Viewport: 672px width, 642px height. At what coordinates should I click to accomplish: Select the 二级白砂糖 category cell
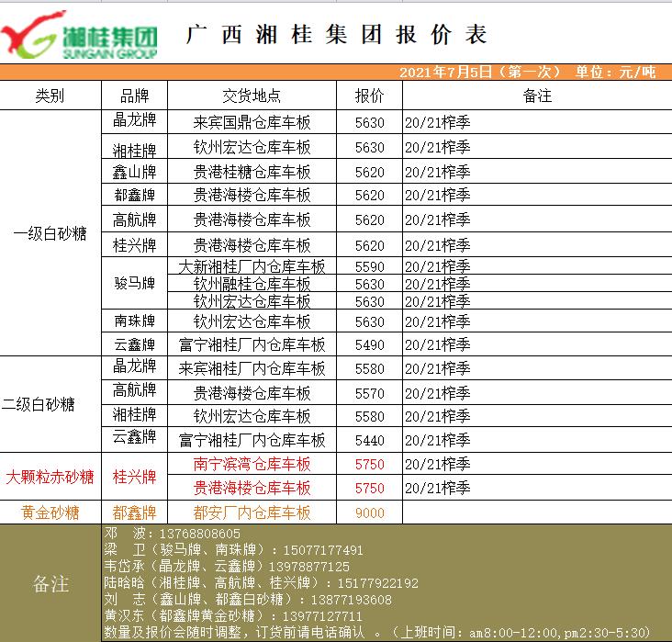coord(50,403)
